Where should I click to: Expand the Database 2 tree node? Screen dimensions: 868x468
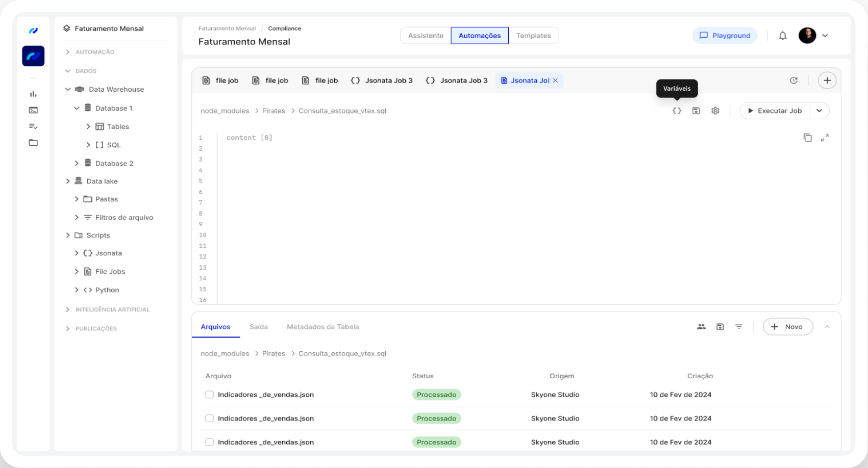pyautogui.click(x=77, y=163)
